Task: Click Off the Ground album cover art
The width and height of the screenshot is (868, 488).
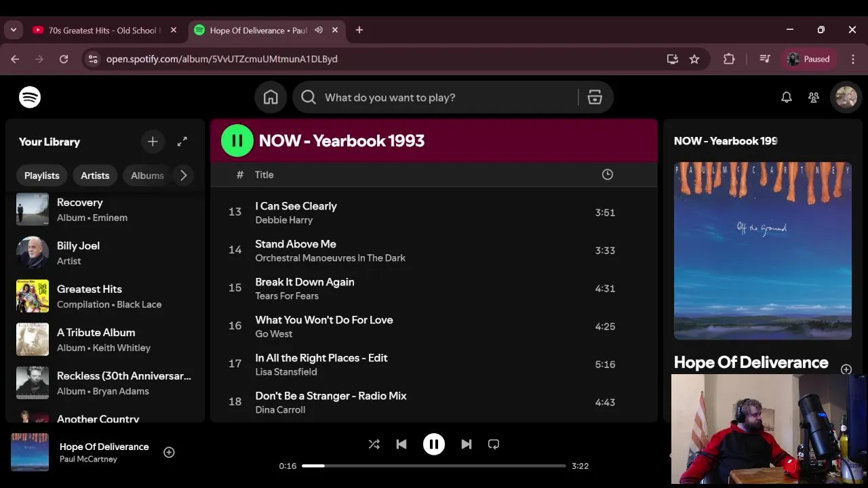Action: 763,251
